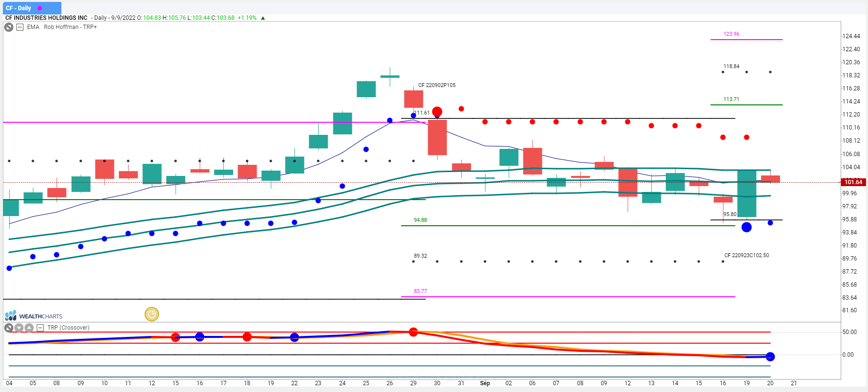Click the green 113.71 level label

pyautogui.click(x=731, y=99)
